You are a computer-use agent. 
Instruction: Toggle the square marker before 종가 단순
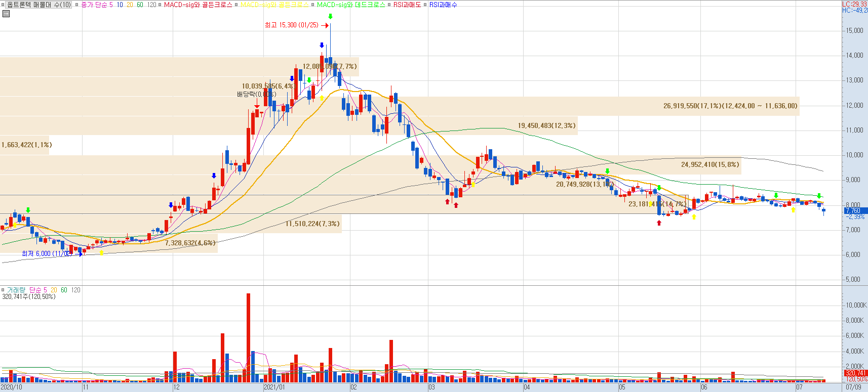coord(76,5)
